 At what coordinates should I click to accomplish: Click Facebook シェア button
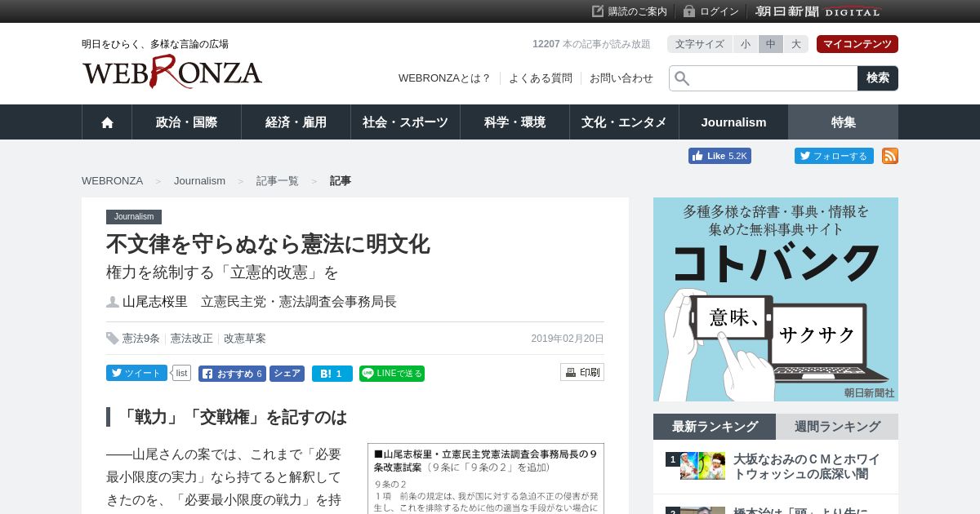[287, 374]
